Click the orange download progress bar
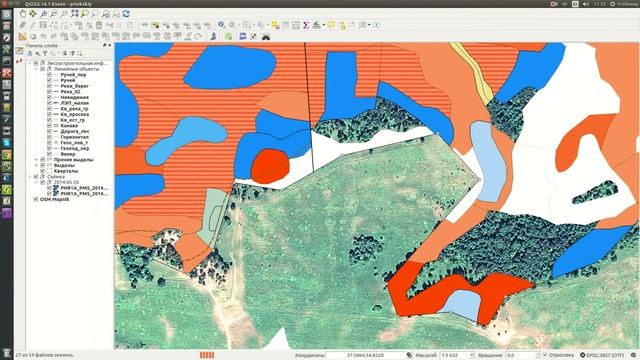 pos(207,355)
